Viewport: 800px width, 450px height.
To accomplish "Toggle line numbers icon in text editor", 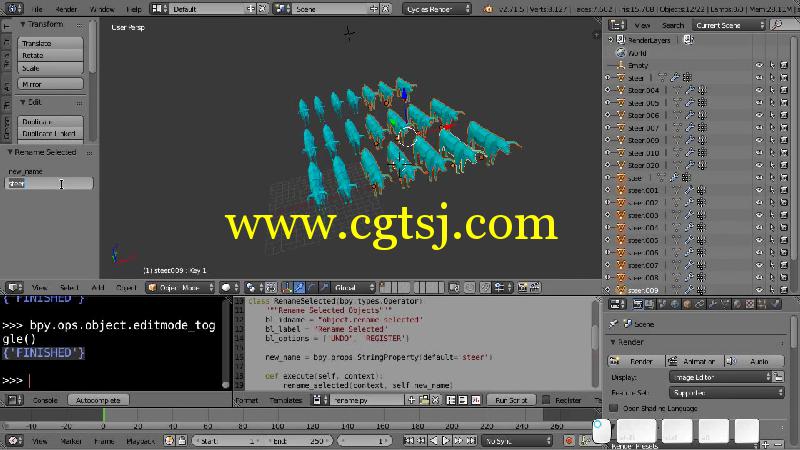I will [x=451, y=401].
